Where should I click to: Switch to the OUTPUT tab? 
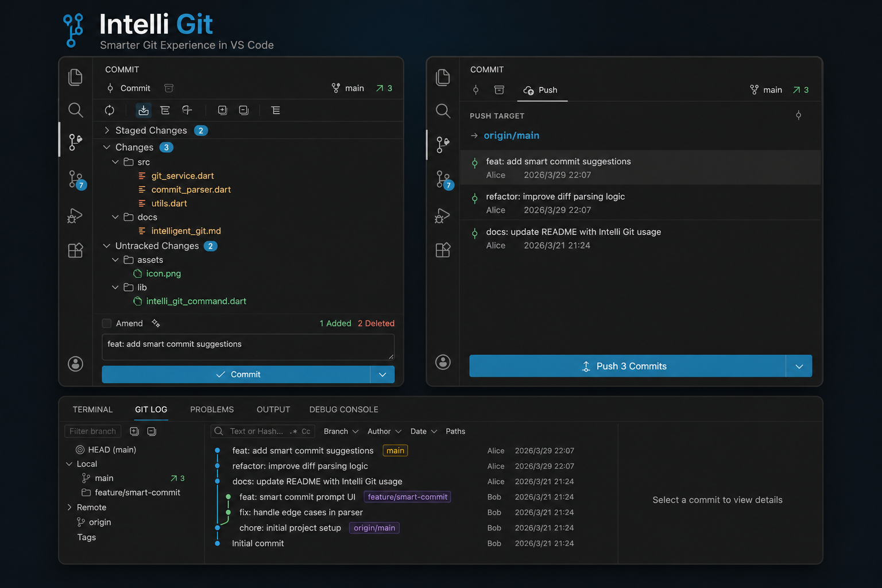[x=273, y=409]
